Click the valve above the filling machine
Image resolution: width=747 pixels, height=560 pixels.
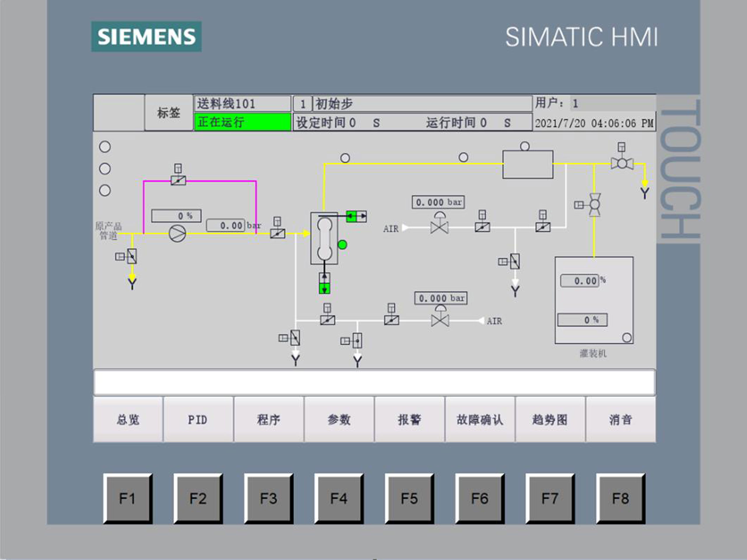(x=594, y=204)
